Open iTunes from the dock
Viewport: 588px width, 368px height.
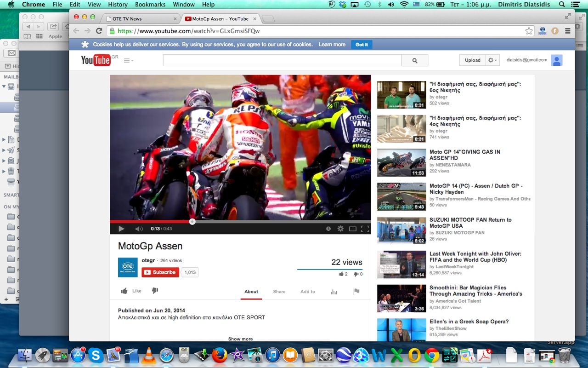272,355
